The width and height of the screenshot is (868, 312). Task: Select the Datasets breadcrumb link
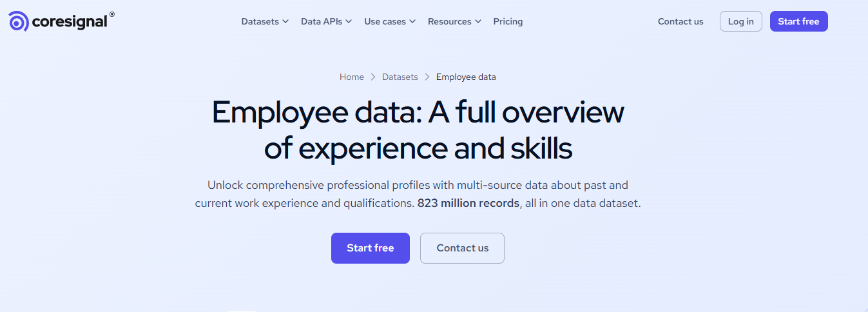coord(400,77)
